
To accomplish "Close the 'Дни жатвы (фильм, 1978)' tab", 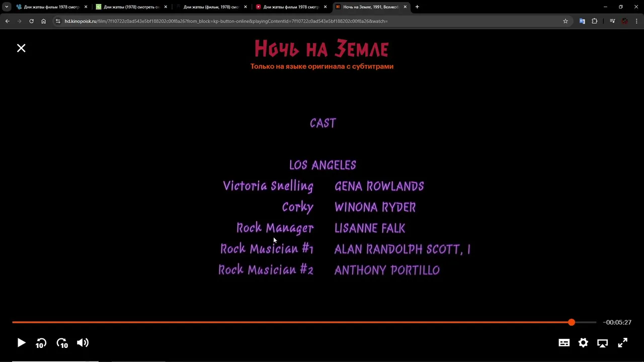I will 246,7.
